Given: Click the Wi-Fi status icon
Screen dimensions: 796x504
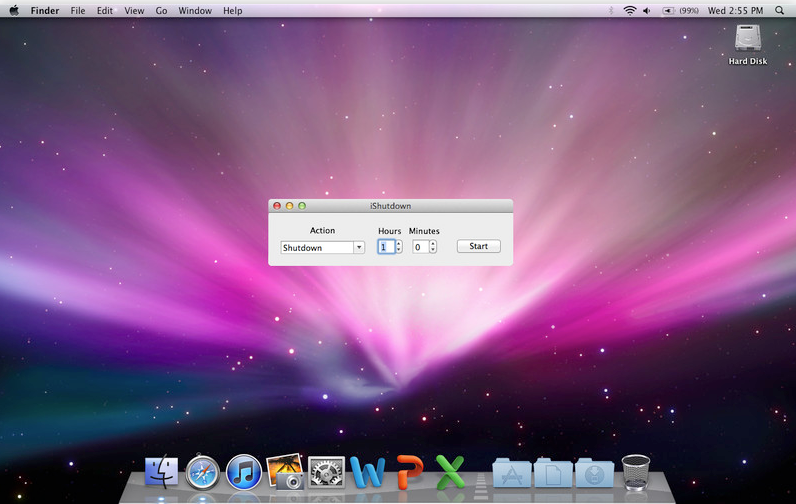Looking at the screenshot, I should pos(630,10).
